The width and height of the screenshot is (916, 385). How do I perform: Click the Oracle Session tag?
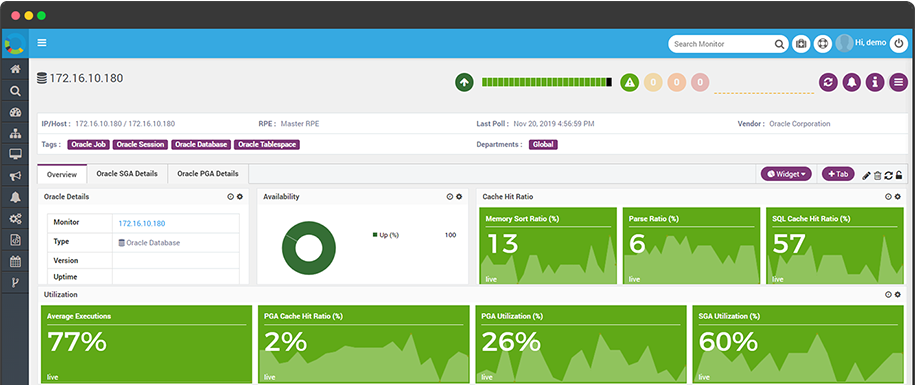coord(140,144)
